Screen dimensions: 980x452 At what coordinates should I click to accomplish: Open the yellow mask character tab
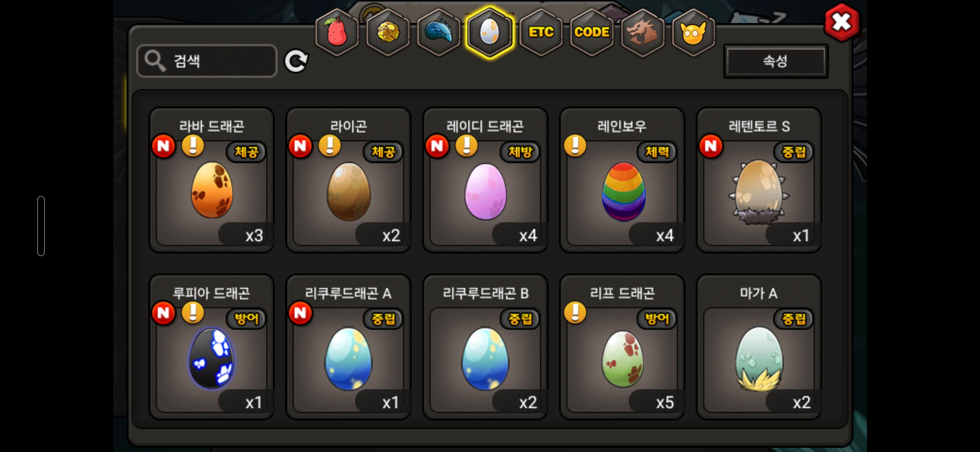pos(694,33)
